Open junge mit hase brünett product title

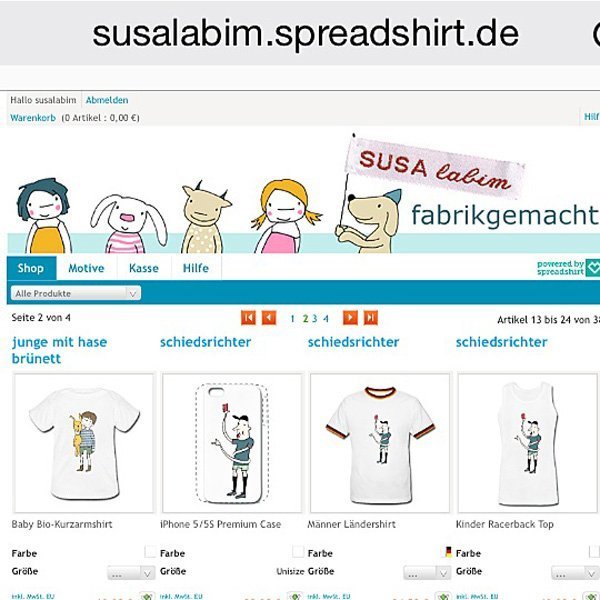coord(59,350)
